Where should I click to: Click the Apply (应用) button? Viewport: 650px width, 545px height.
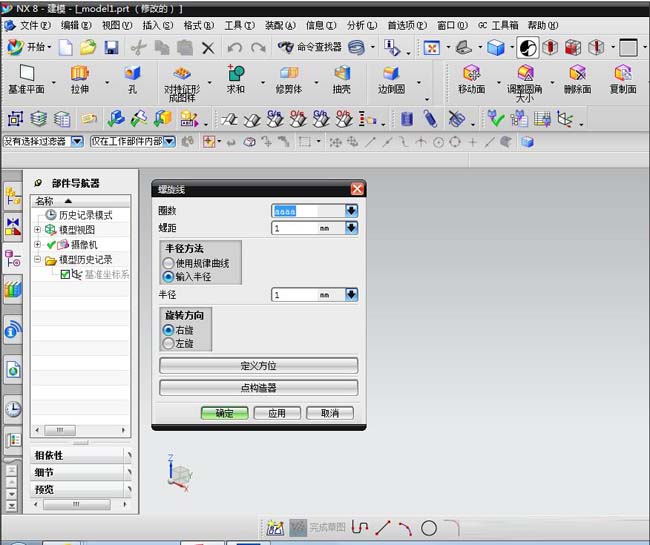tap(277, 413)
